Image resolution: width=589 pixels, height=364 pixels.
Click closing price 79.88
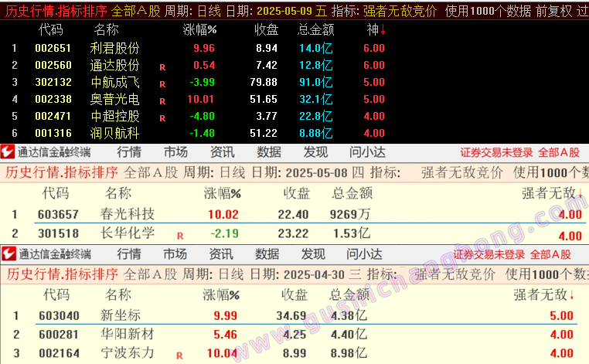(264, 82)
